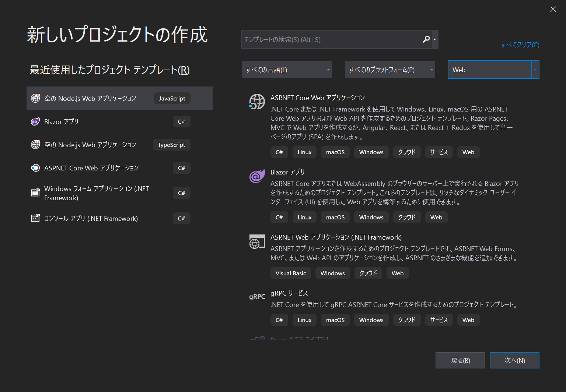Click the macOS tag under ASP.NET Core Web アプリケーション

click(x=335, y=152)
